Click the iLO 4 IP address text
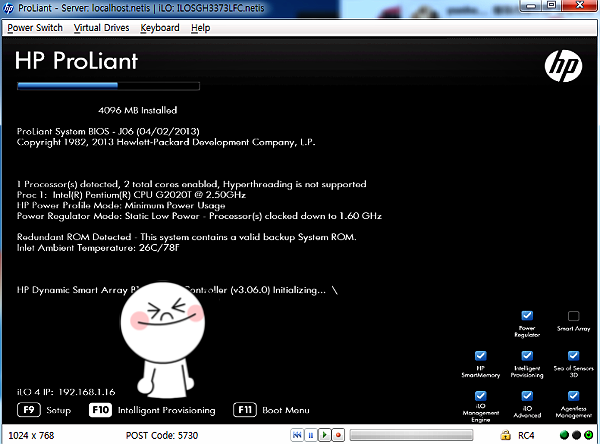This screenshot has width=600, height=444. [x=66, y=392]
